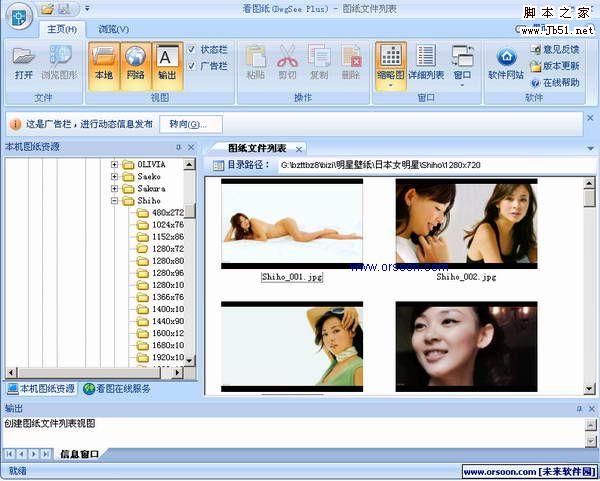
Task: Toggle the 输出 output view button
Action: coord(167,66)
